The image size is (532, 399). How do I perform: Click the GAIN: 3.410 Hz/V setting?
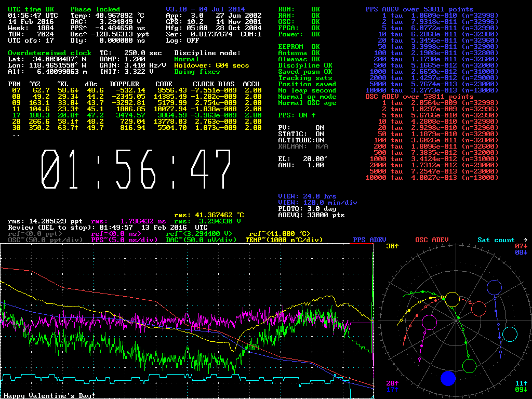point(132,65)
